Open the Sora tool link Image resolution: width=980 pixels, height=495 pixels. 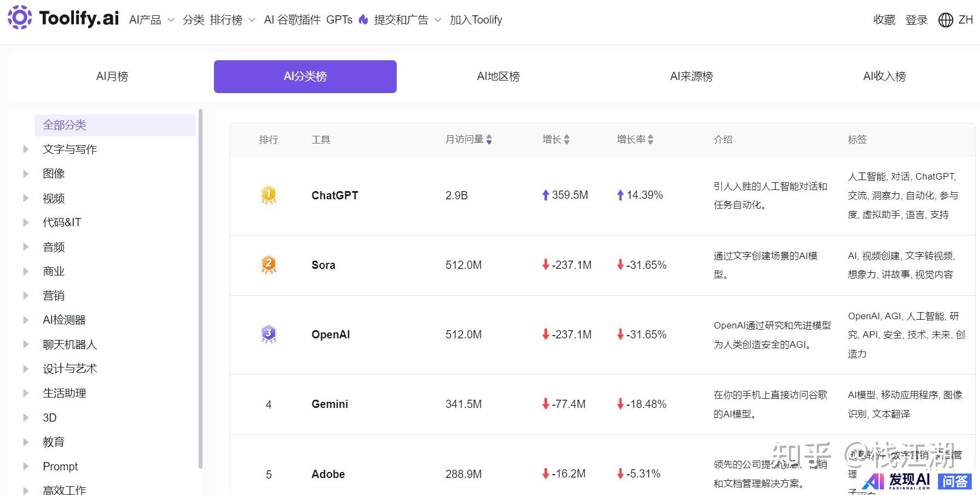point(323,265)
